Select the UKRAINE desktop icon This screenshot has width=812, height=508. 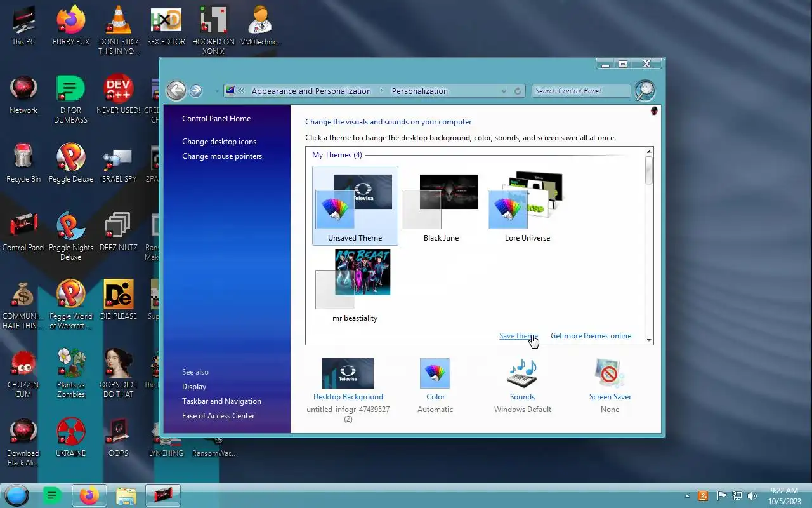click(71, 438)
